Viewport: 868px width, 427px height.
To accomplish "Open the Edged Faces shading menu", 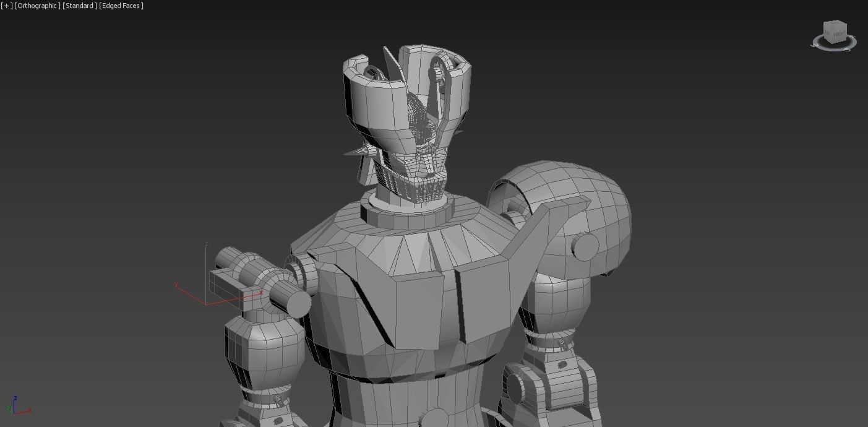I will 121,6.
